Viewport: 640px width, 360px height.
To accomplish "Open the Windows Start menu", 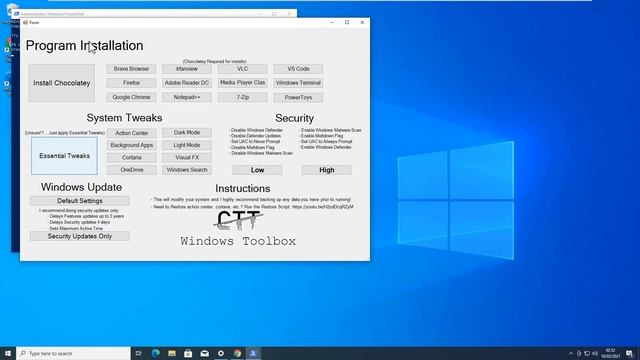I will click(8, 353).
